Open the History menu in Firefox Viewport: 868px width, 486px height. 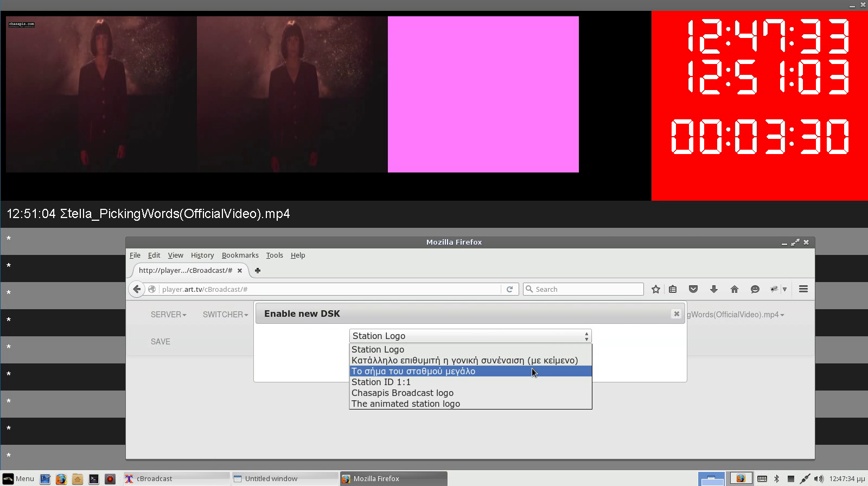[x=202, y=255]
